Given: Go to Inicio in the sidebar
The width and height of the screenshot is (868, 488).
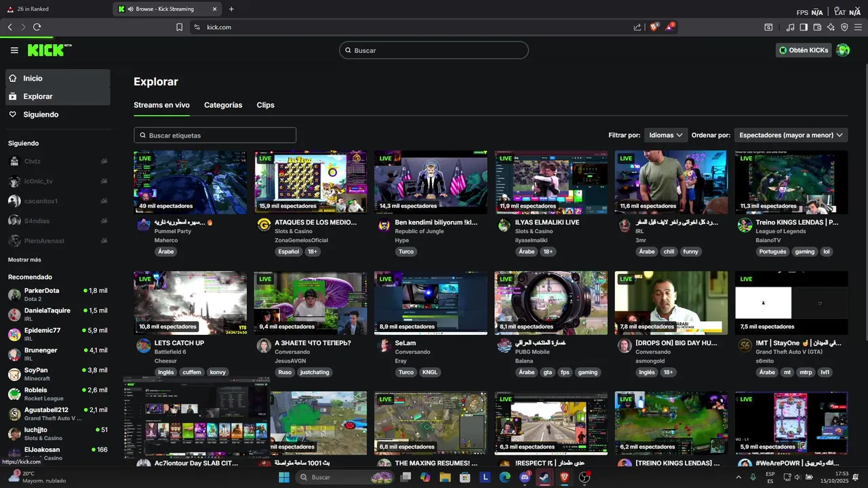Looking at the screenshot, I should pos(58,78).
